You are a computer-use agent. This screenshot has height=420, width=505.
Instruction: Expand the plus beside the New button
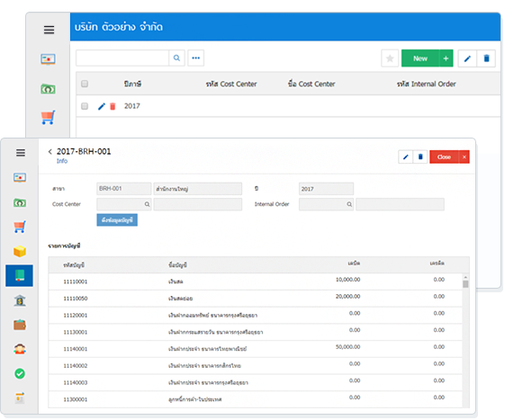(x=446, y=58)
